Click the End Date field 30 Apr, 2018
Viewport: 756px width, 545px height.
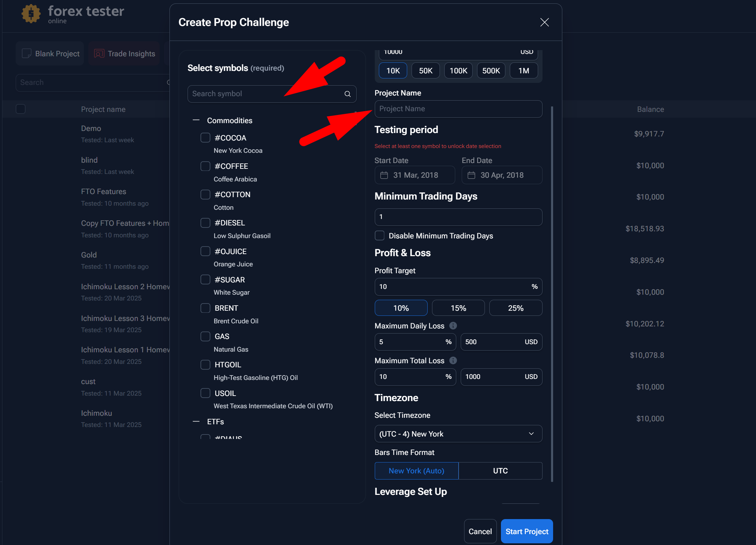[x=502, y=175]
